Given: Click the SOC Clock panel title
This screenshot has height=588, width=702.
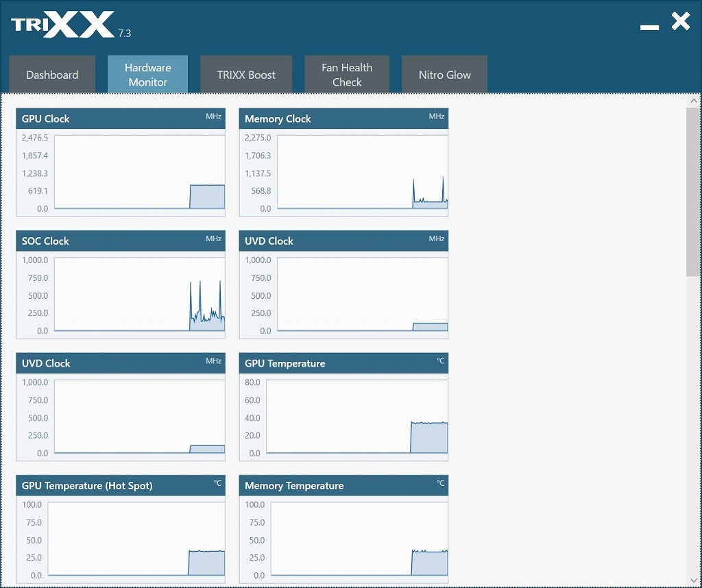Looking at the screenshot, I should click(45, 241).
